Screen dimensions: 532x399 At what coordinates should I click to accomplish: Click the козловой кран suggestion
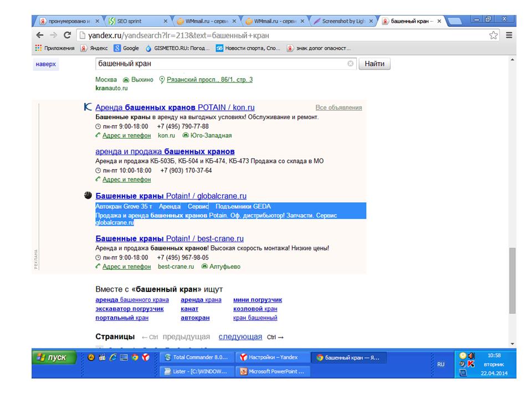tap(255, 309)
